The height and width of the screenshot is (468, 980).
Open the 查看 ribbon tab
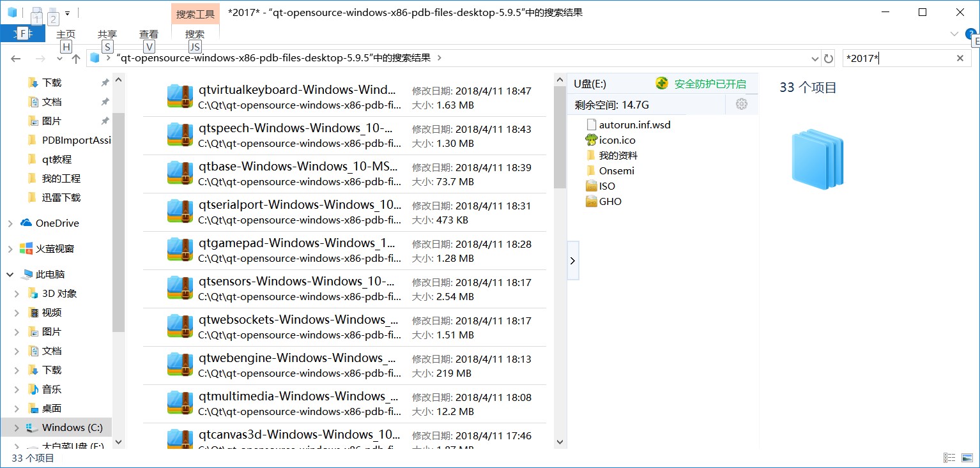pyautogui.click(x=149, y=34)
